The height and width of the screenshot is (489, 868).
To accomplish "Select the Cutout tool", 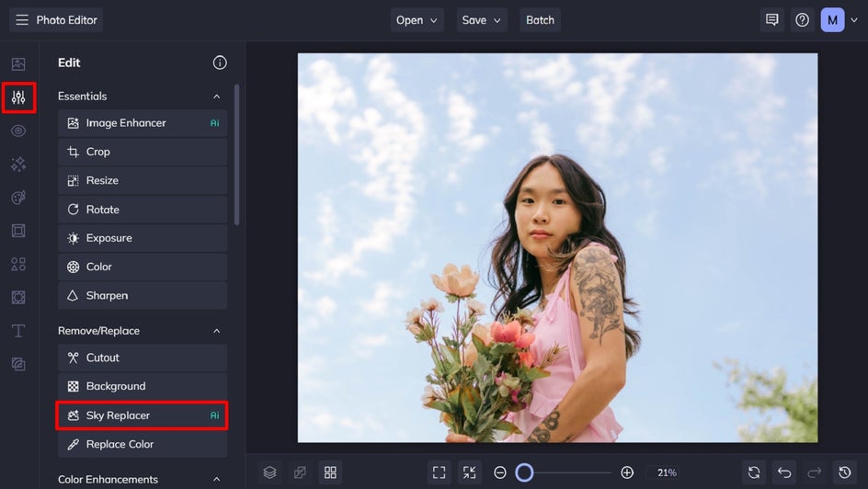I will click(x=143, y=358).
